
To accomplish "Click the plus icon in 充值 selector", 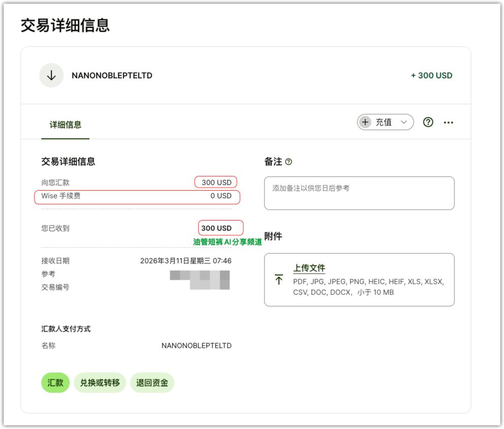I will (365, 122).
